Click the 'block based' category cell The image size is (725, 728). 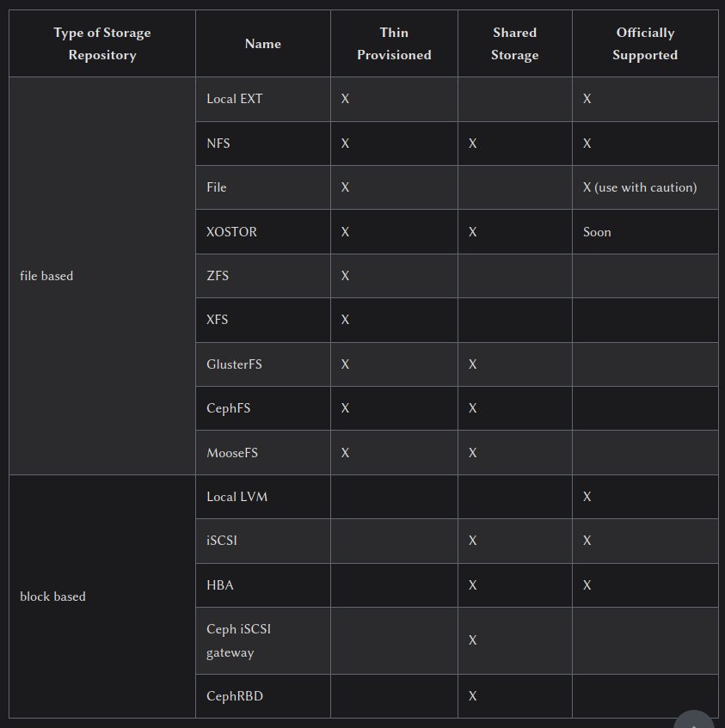[x=52, y=596]
